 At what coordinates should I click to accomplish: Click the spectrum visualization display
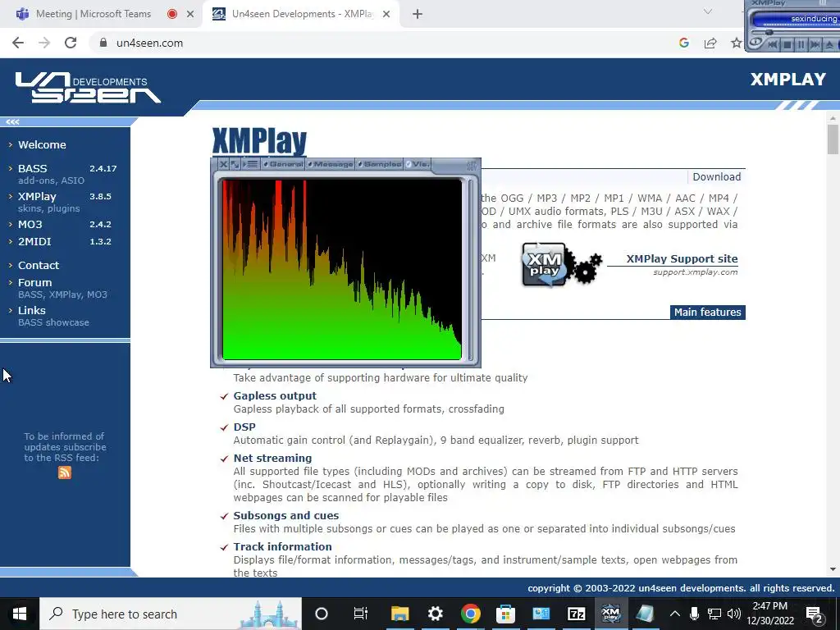point(342,269)
